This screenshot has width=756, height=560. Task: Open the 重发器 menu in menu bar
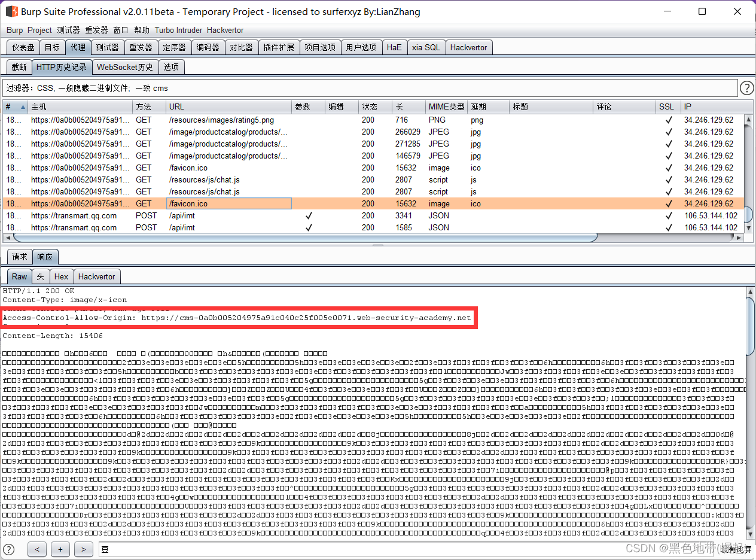click(96, 30)
